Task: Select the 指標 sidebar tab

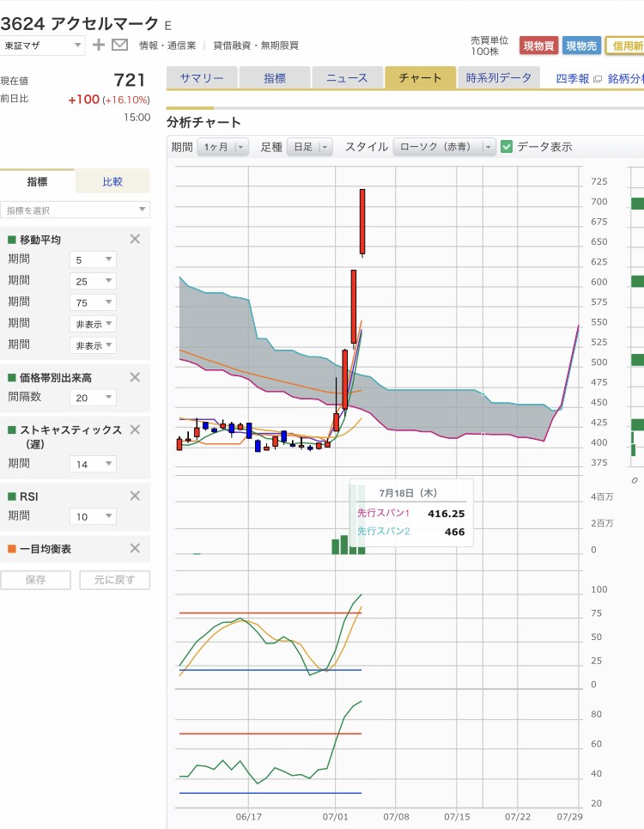Action: tap(38, 181)
